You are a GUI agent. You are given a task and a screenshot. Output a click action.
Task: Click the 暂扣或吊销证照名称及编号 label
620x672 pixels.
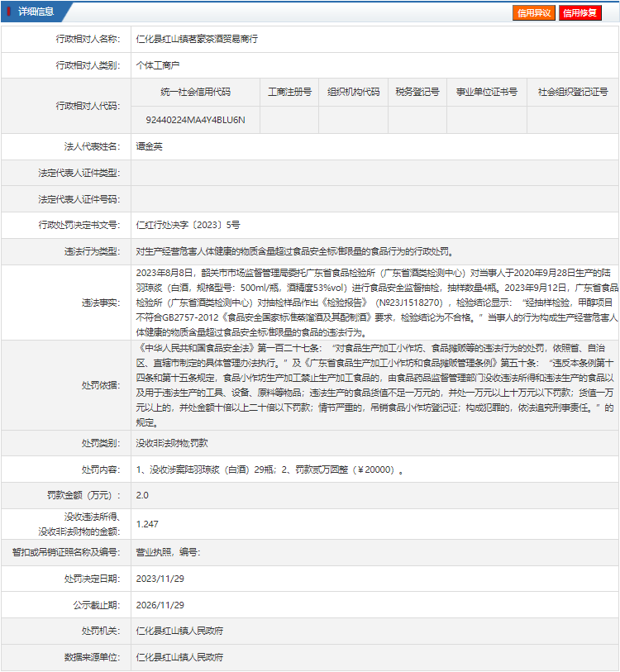(x=66, y=552)
